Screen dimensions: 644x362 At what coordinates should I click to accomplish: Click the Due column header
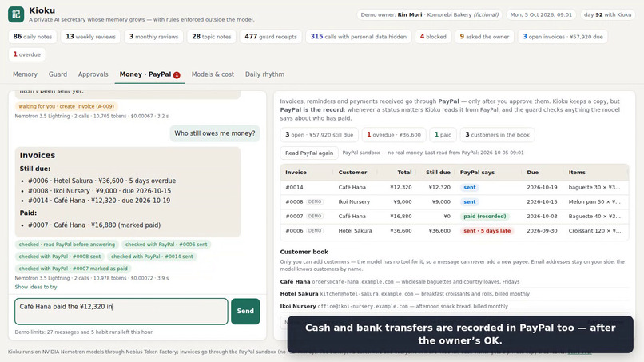point(532,173)
